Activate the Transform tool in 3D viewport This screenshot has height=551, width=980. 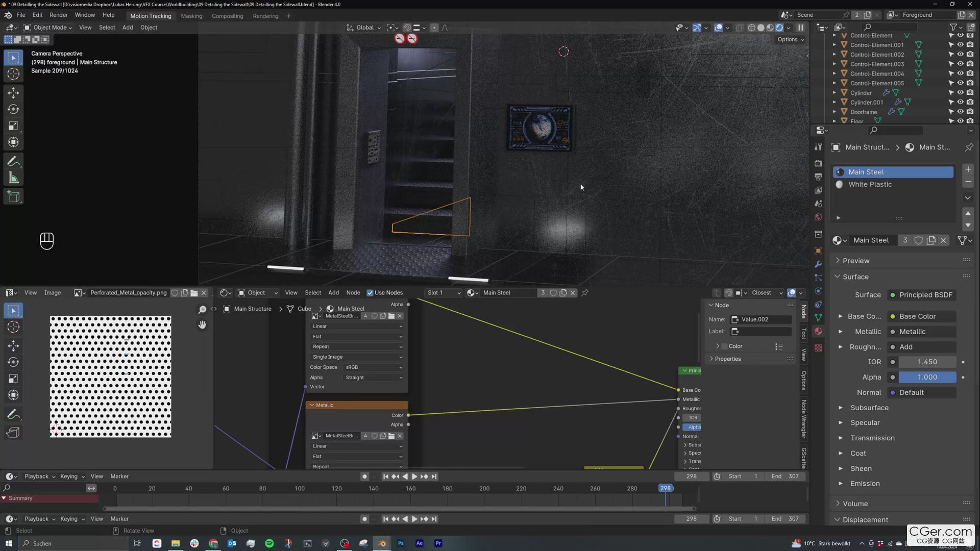click(x=13, y=142)
